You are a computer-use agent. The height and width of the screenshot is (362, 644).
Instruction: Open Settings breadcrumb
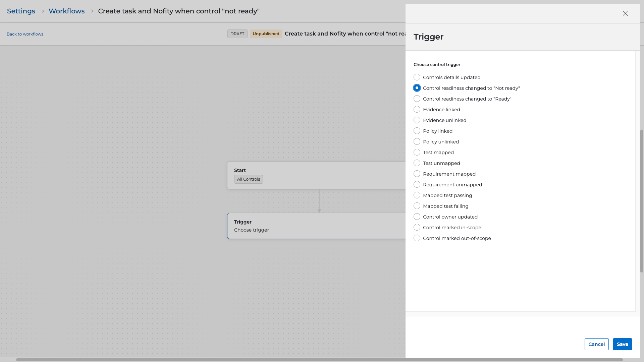(21, 11)
